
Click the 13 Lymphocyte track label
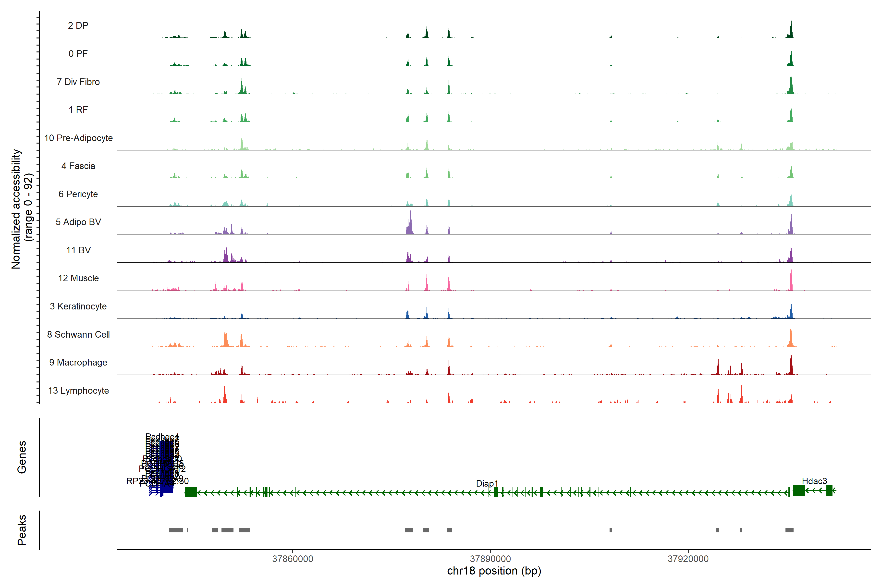[78, 391]
